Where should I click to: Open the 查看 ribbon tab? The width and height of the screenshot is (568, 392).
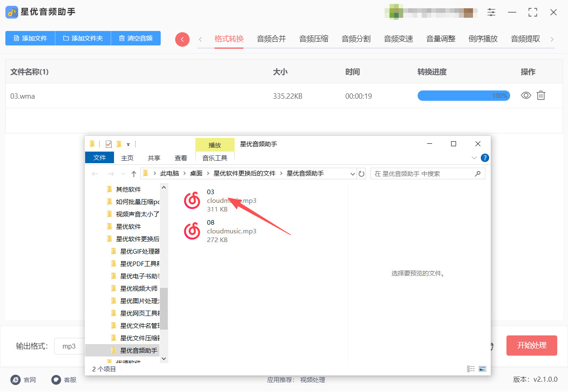click(x=181, y=158)
